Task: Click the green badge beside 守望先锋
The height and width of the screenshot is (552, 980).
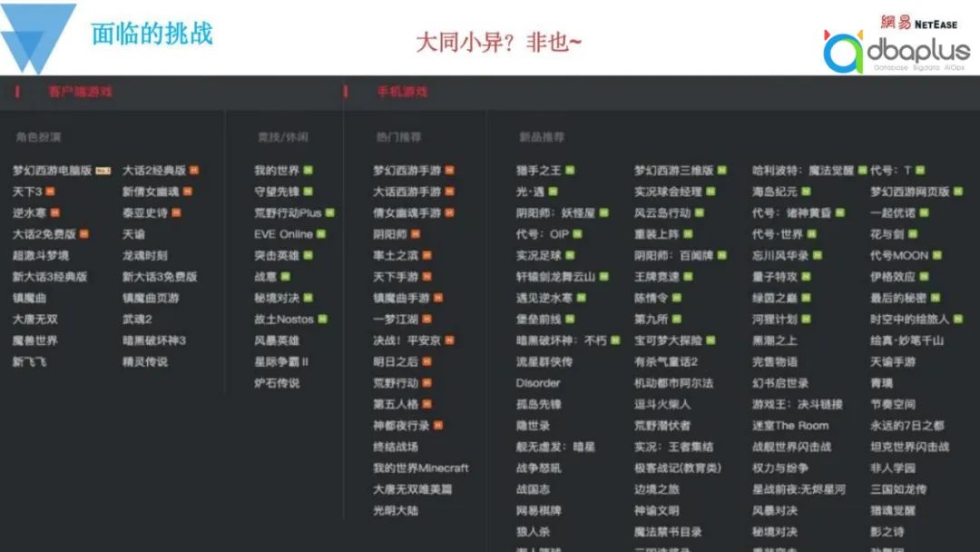Action: (309, 192)
